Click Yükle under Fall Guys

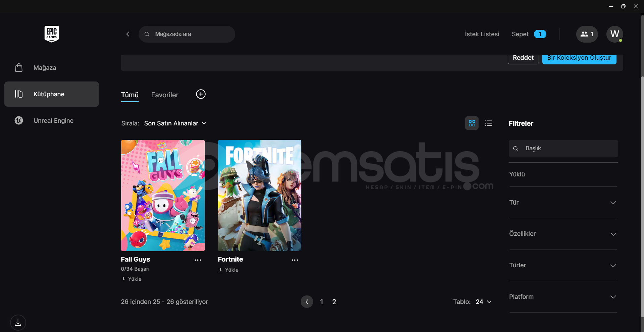(x=132, y=279)
